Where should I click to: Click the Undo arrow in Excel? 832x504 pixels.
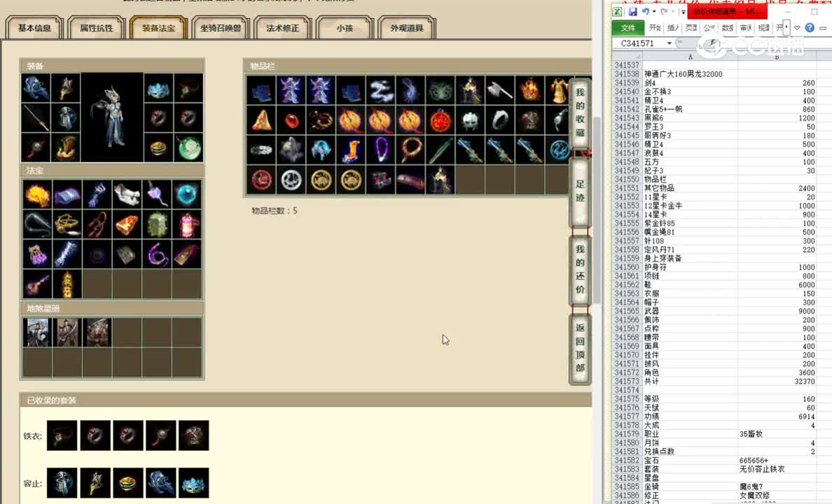645,11
